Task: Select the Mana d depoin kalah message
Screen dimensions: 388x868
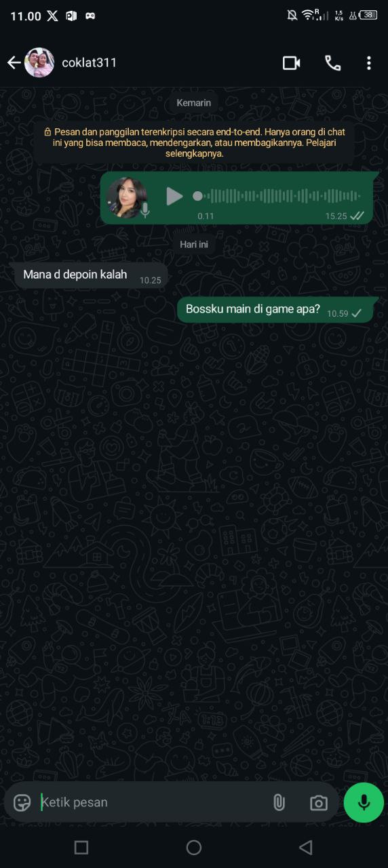Action: [91, 275]
